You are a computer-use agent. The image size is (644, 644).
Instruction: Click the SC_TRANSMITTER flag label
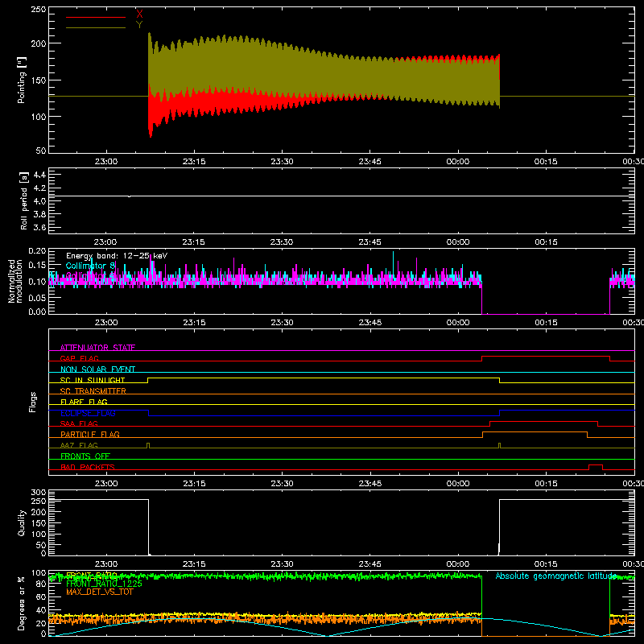pos(93,391)
